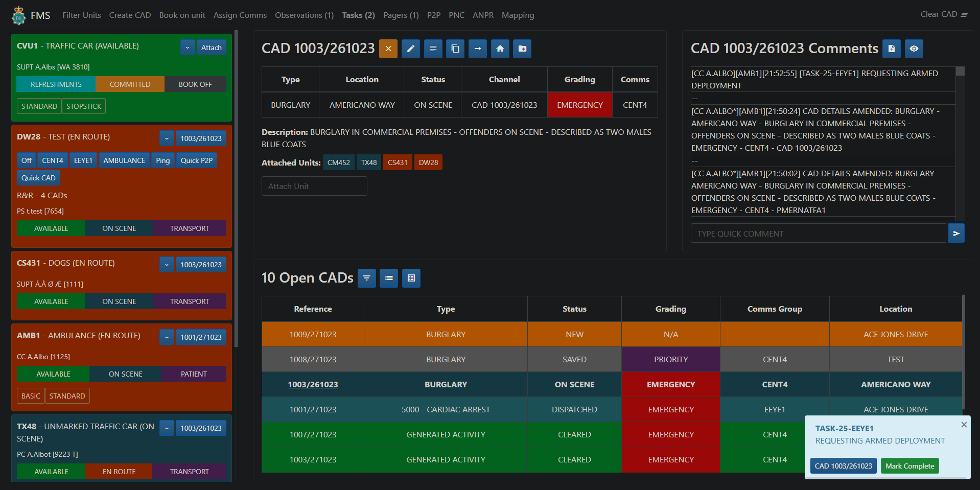
Task: Open the Create CAD menu item
Action: 130,15
